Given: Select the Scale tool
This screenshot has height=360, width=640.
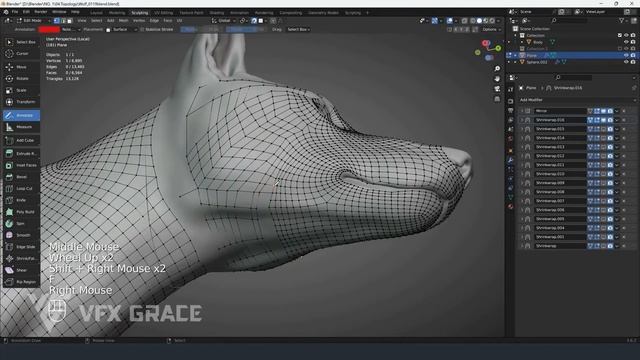Looking at the screenshot, I should coord(21,90).
